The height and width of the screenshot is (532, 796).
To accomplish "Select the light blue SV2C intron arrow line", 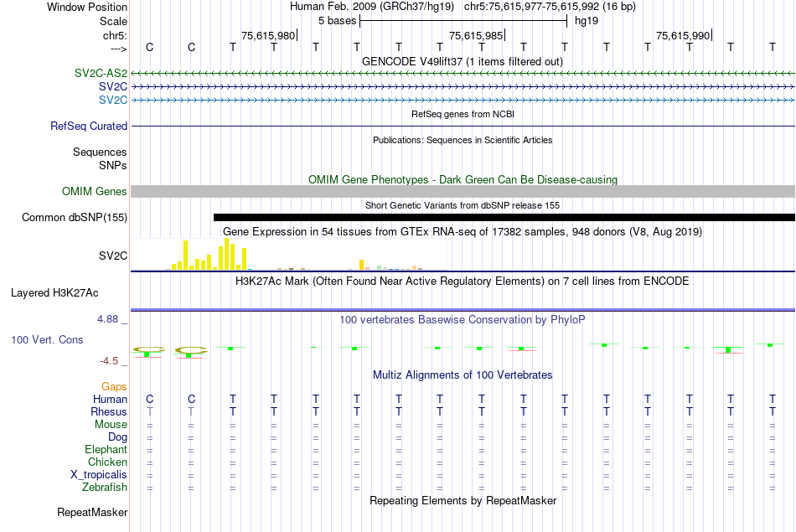I will pyautogui.click(x=463, y=100).
